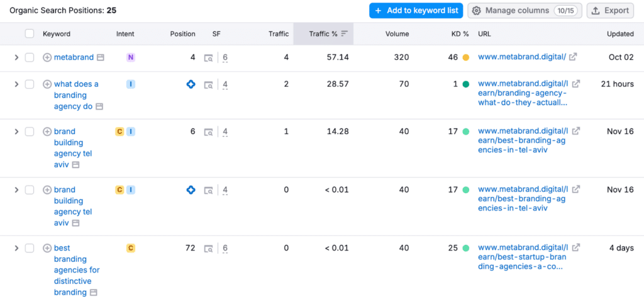Image resolution: width=644 pixels, height=304 pixels.
Task: Tick the checkbox for 'what does a branding agency do'
Action: click(30, 84)
